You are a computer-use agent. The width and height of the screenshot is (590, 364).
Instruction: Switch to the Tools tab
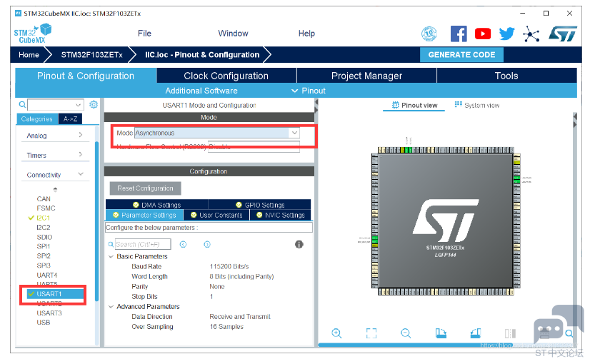pyautogui.click(x=506, y=76)
